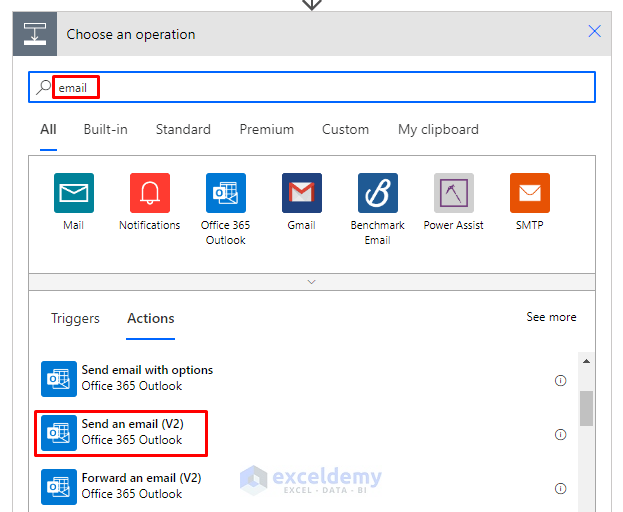Screen dimensions: 623x512
Task: Select the Actions tab
Action: 151,319
